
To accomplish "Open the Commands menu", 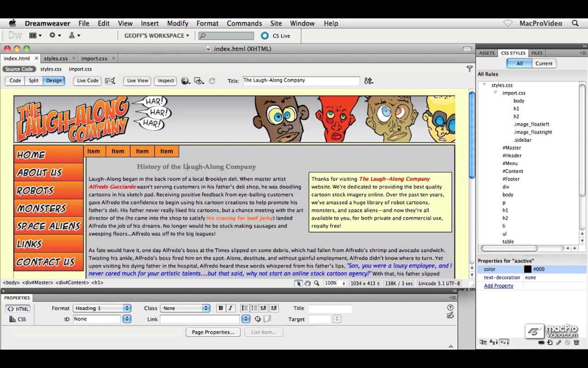I will 244,23.
